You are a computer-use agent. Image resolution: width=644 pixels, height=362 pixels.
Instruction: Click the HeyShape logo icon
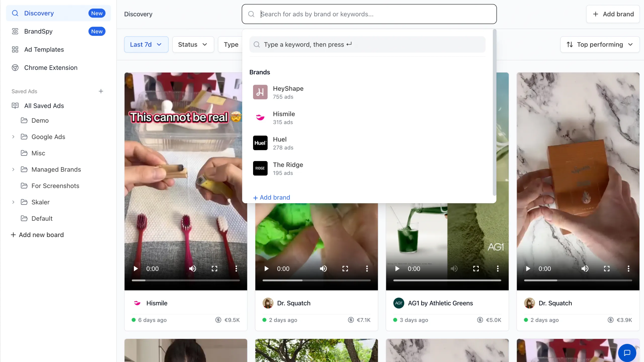260,92
